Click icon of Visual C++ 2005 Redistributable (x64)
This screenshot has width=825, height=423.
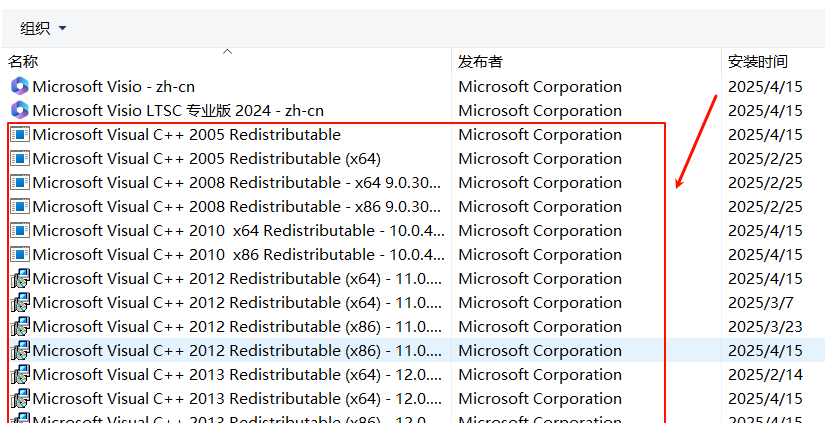coord(20,158)
